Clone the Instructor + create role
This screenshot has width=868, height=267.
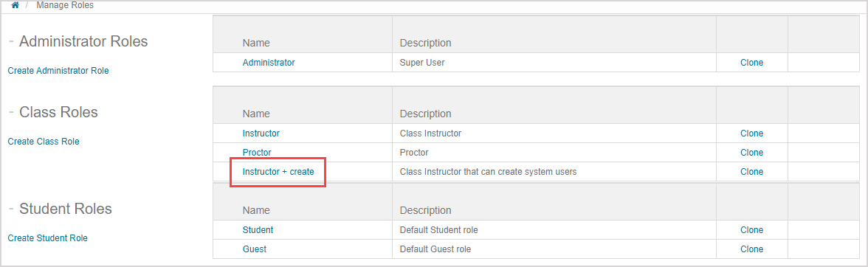tap(751, 171)
